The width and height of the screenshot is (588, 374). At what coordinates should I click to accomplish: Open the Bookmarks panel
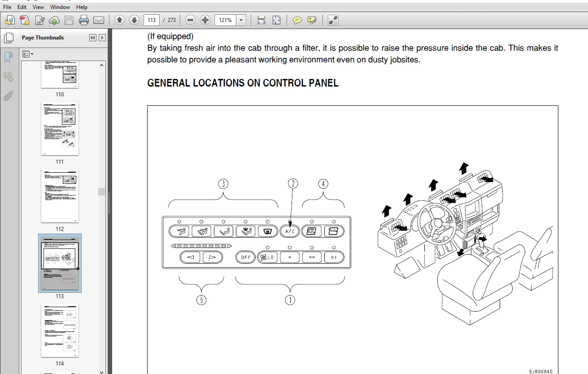tap(8, 57)
